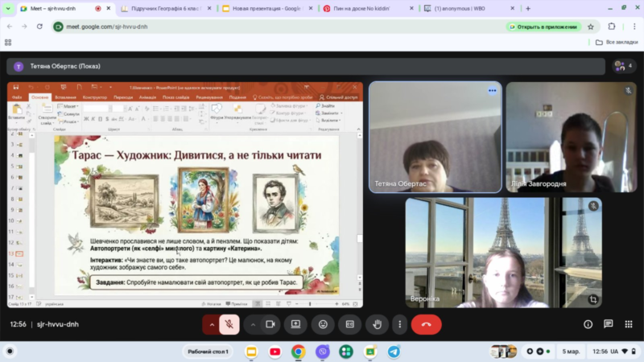This screenshot has height=362, width=644.
Task: Expand audio settings arrow beside microphone
Action: click(212, 324)
